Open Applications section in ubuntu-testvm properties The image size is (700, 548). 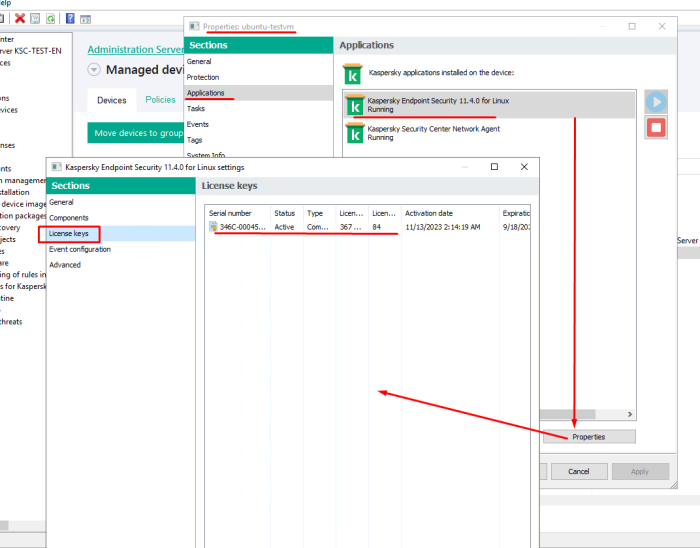(258, 93)
